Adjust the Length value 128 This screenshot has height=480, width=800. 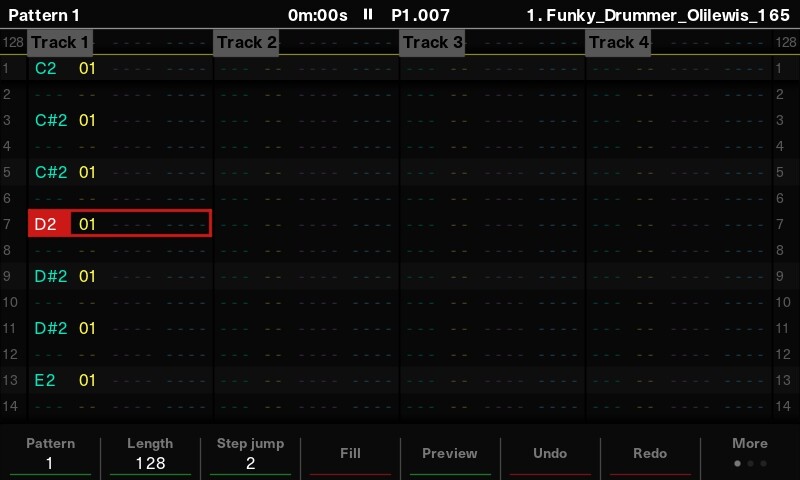(x=150, y=463)
